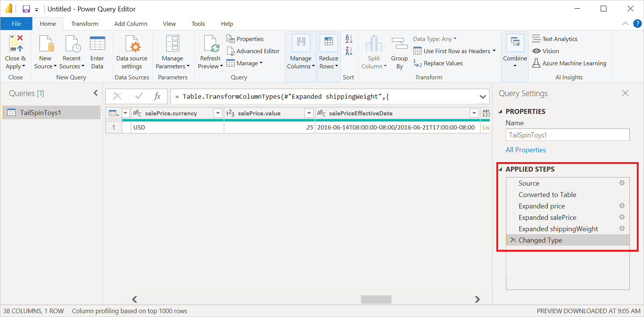Click the Close & Apply icon
Image resolution: width=644 pixels, height=317 pixels.
[16, 43]
